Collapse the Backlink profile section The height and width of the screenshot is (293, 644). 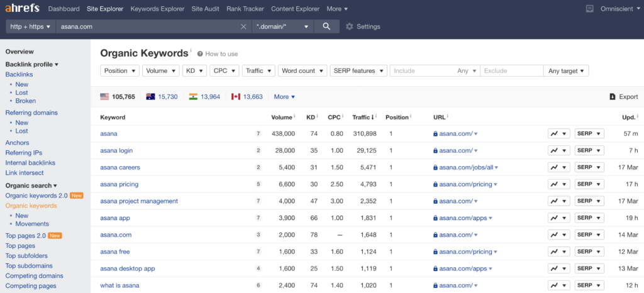(x=31, y=64)
